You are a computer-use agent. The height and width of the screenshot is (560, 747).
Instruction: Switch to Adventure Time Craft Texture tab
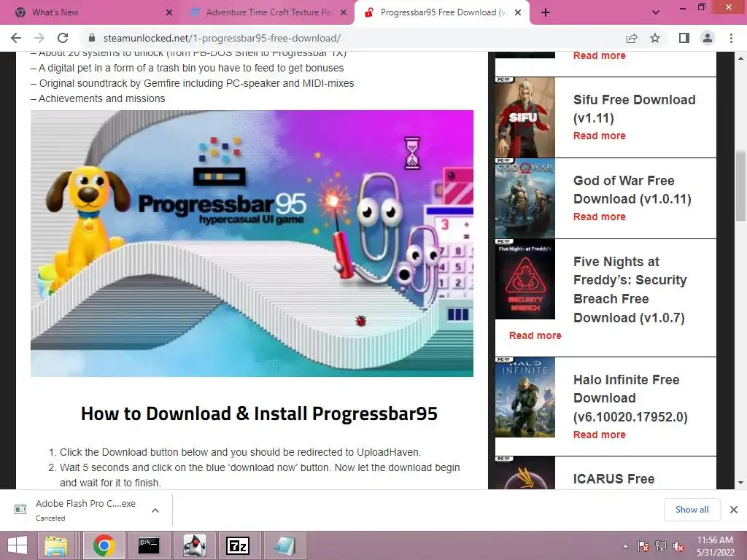click(x=268, y=12)
